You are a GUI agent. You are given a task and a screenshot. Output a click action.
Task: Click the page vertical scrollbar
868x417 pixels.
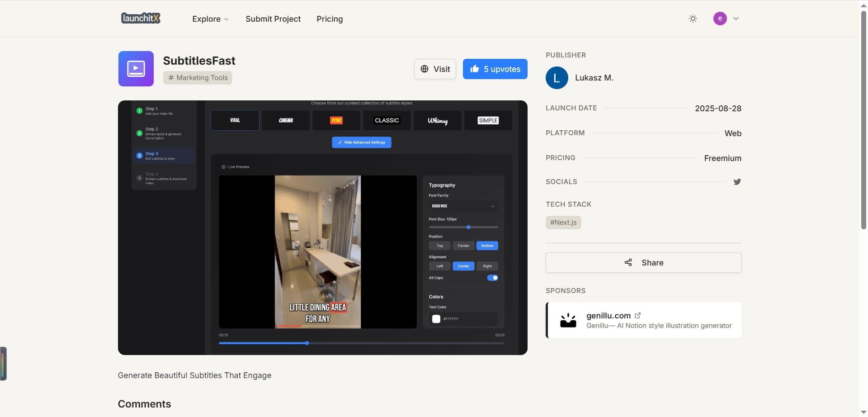point(863,120)
